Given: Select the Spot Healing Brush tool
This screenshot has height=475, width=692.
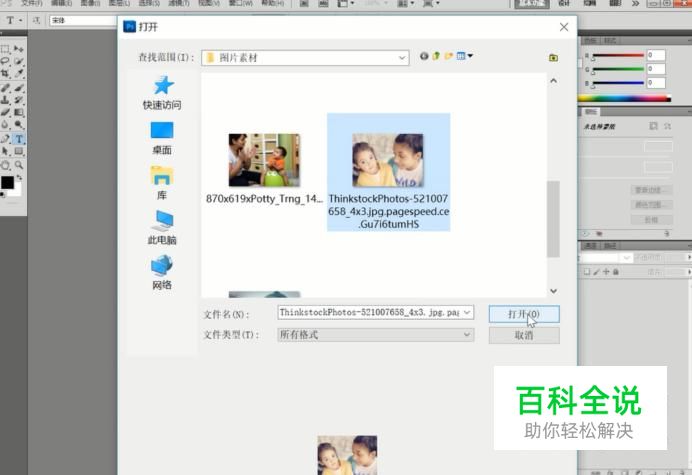Looking at the screenshot, I should pos(5,88).
